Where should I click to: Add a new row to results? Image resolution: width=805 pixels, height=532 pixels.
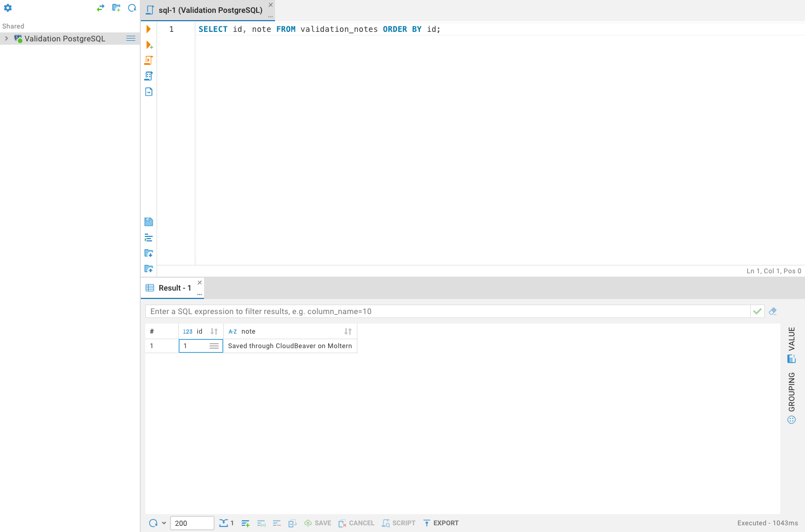(245, 523)
